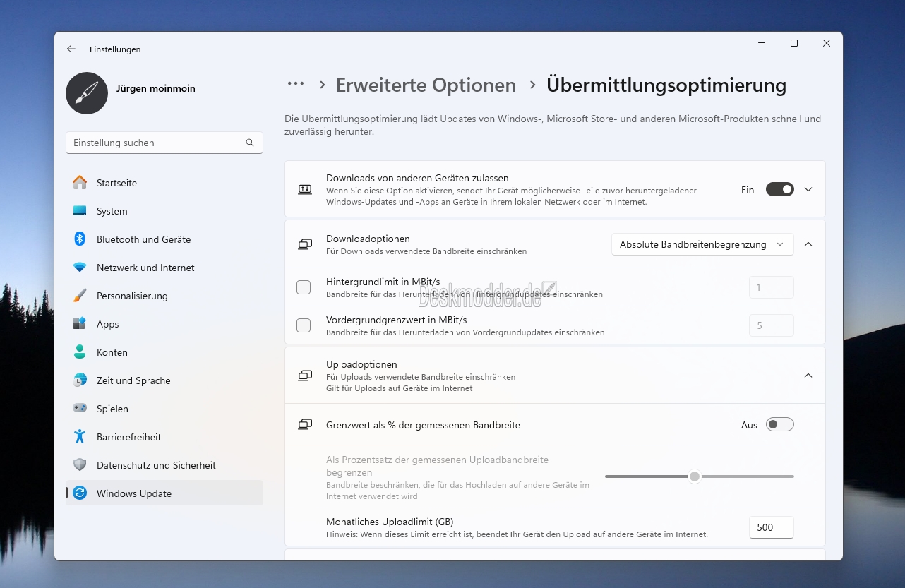Check the Hintergrundlimit in MBit/s checkbox
The height and width of the screenshot is (588, 905).
point(304,287)
